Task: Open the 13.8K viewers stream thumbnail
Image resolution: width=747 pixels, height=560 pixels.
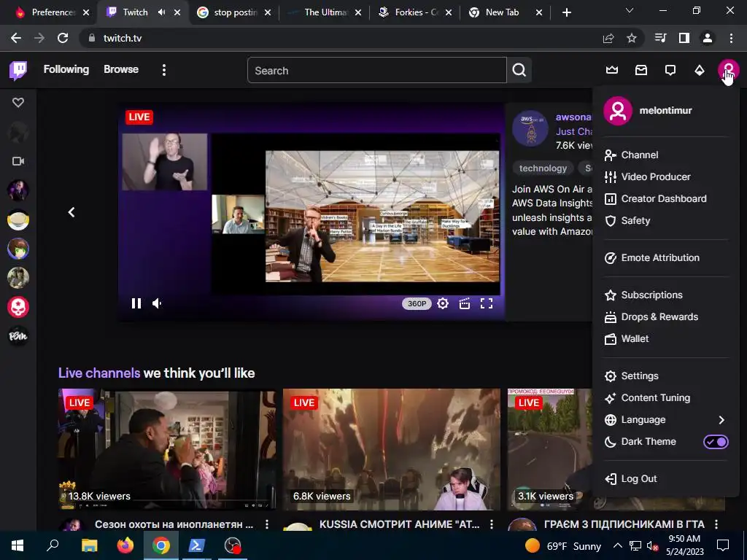Action: click(x=167, y=449)
